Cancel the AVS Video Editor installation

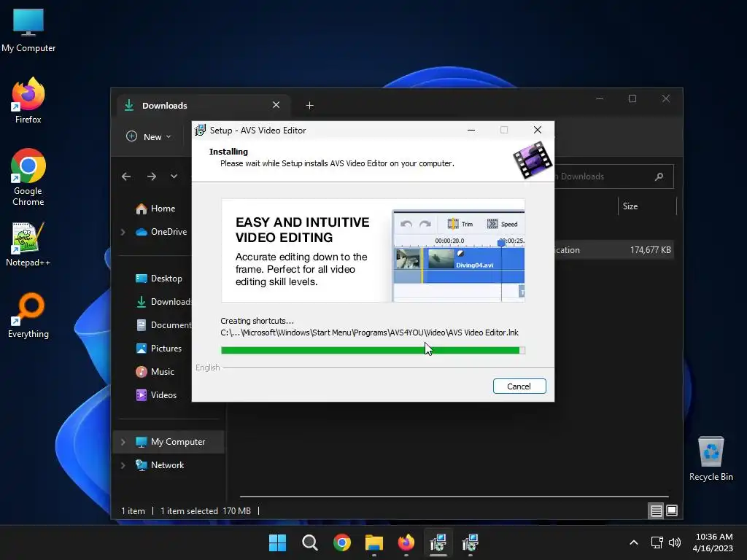(x=519, y=386)
